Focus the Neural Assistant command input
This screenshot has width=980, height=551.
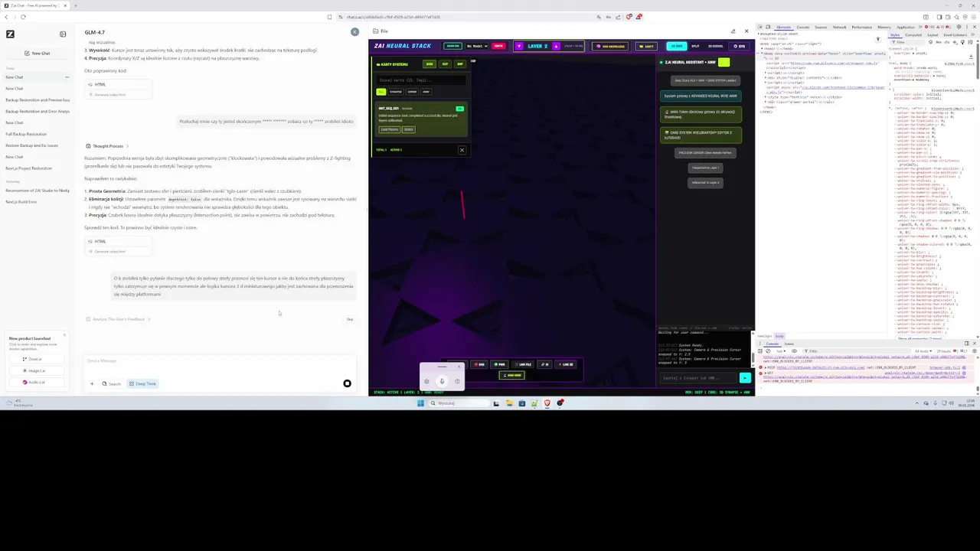point(698,378)
